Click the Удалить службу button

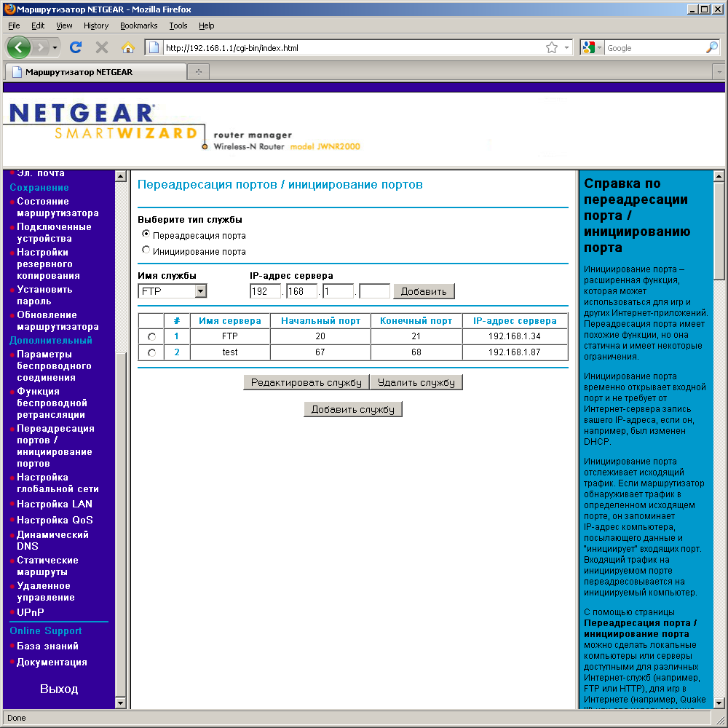[x=416, y=383]
